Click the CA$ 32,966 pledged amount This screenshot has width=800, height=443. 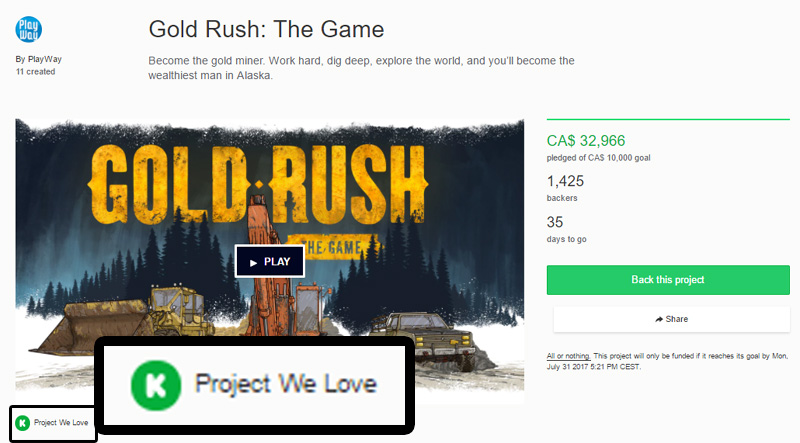pyautogui.click(x=586, y=141)
